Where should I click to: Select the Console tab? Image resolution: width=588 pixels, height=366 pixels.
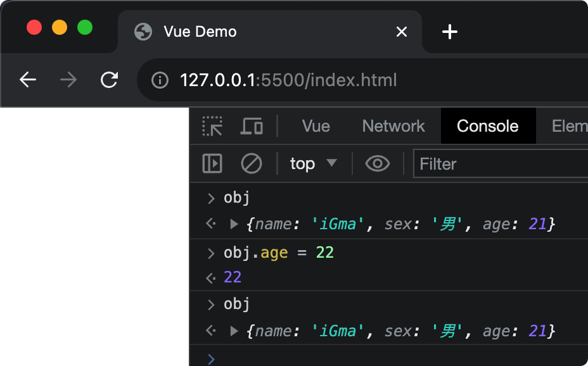tap(487, 126)
